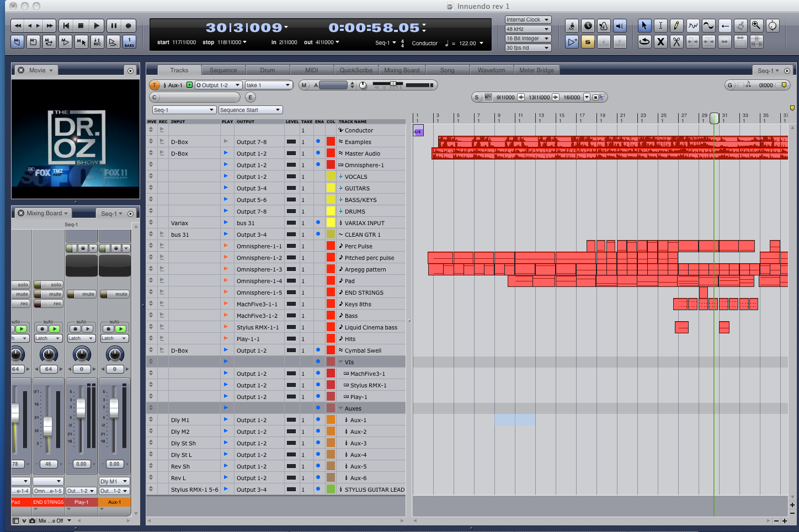
Task: Click the Bars count-off button
Action: point(129,42)
